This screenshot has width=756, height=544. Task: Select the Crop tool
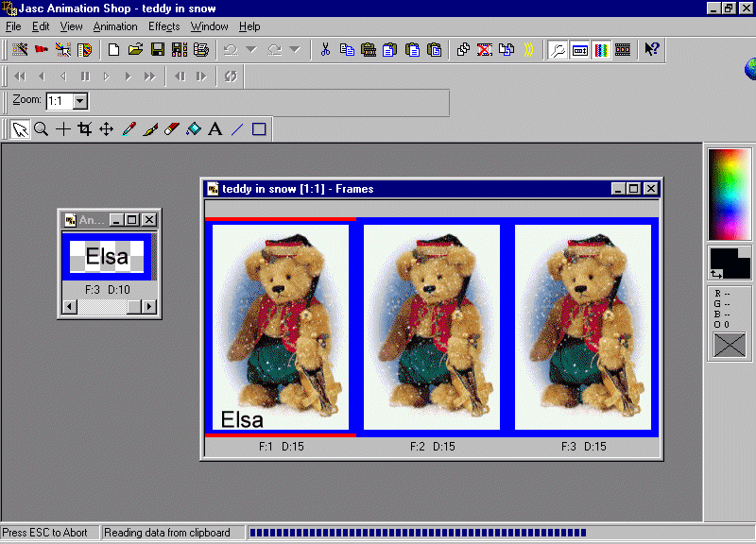84,129
